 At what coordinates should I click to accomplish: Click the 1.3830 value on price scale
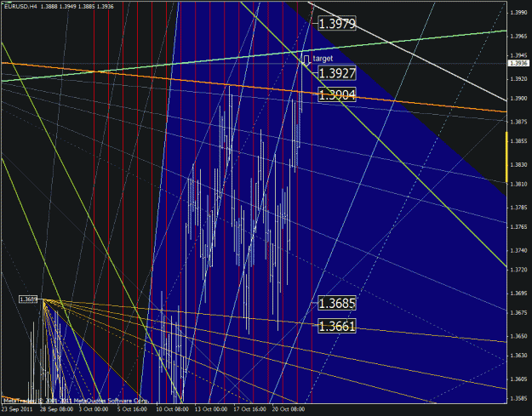[x=518, y=165]
